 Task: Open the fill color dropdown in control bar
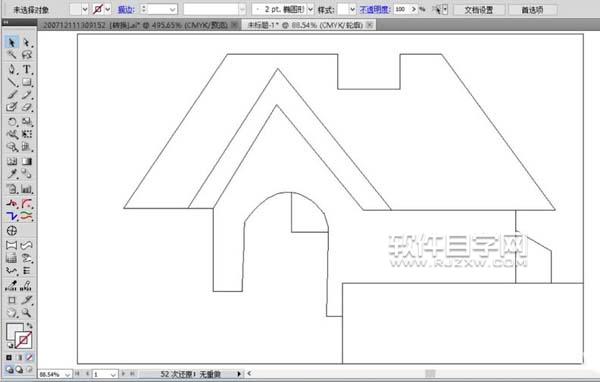(85, 9)
